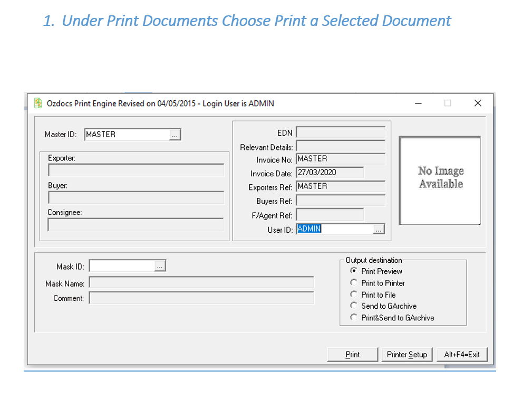Click the Alt+F4=Exit button
This screenshot has height=399, width=532.
[x=462, y=355]
